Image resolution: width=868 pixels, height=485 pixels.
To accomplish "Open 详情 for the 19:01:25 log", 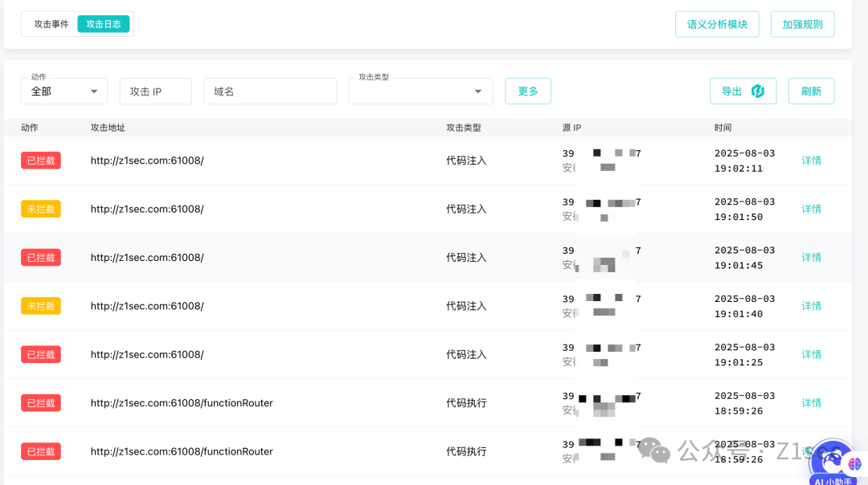I will click(x=812, y=354).
